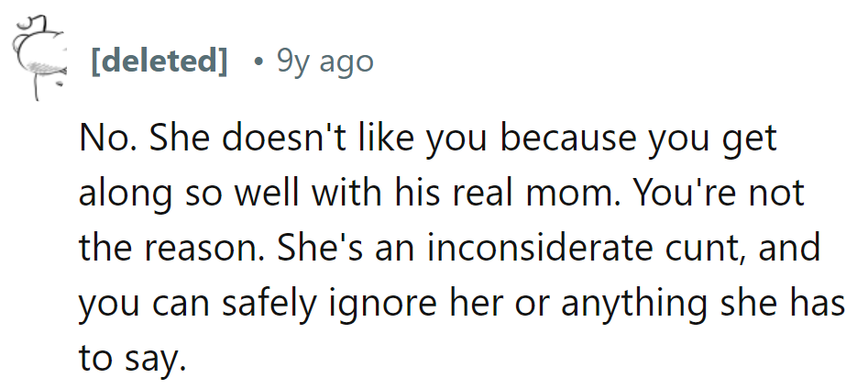Click the word "reason" in the comment
Image resolution: width=868 pixels, height=389 pixels.
tap(195, 247)
